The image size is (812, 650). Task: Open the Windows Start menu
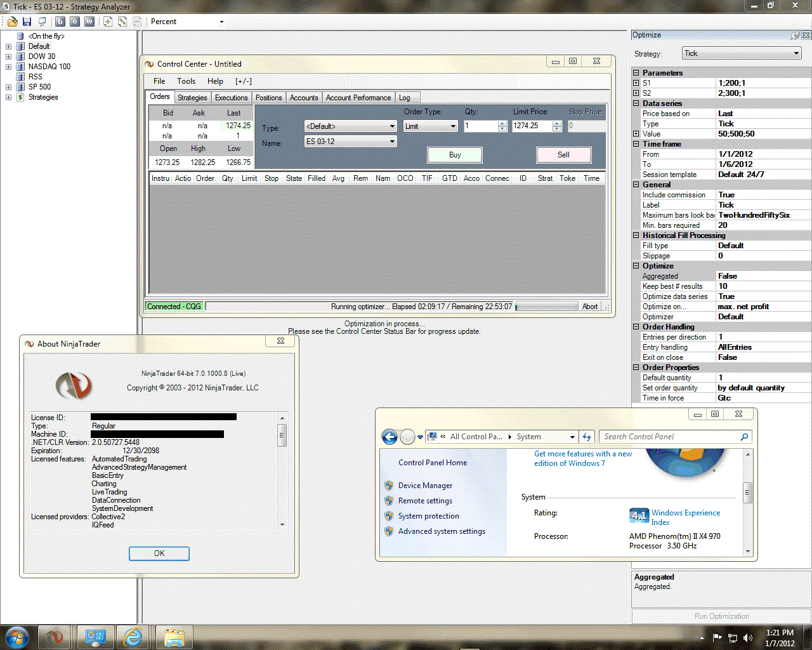coord(16,637)
